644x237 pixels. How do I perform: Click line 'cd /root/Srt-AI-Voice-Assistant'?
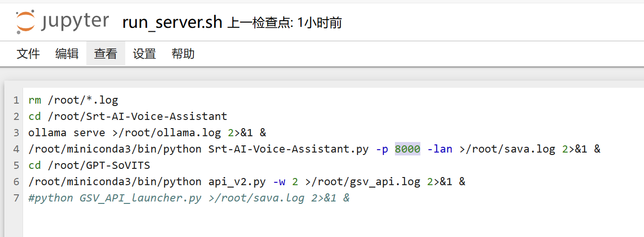[128, 117]
